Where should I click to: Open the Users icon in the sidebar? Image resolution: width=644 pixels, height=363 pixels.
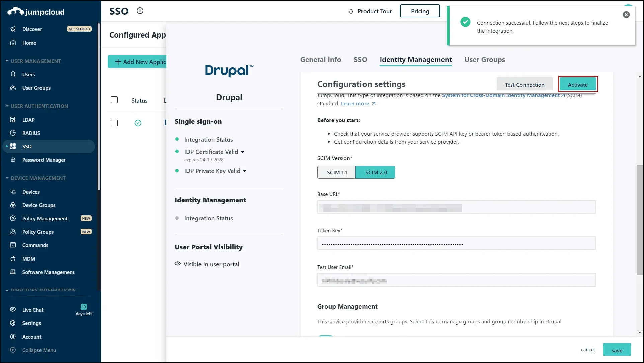point(13,74)
